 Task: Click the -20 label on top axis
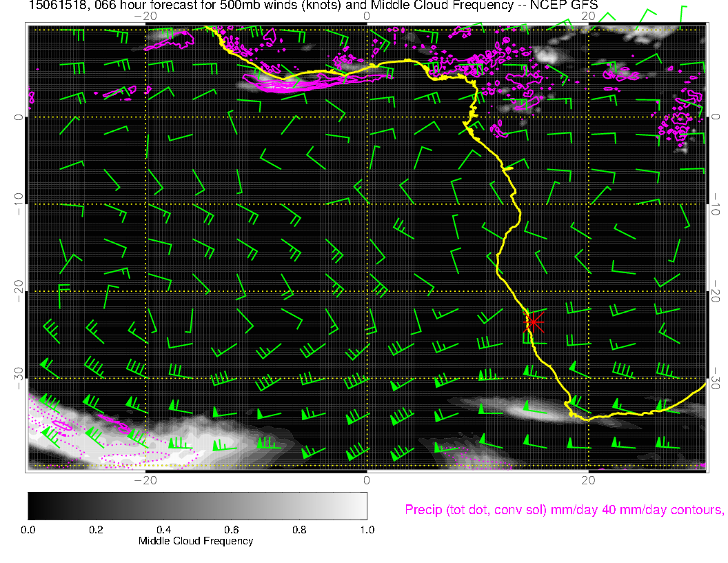pos(145,15)
